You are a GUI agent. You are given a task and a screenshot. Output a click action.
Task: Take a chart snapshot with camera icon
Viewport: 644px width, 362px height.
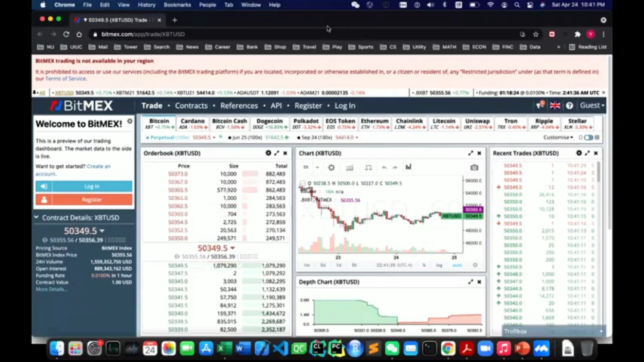point(474,168)
